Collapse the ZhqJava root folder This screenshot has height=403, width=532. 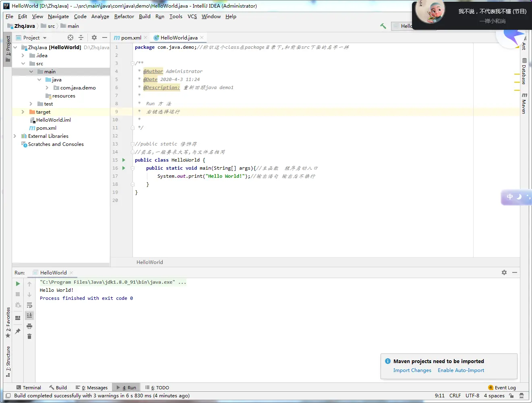pyautogui.click(x=15, y=47)
